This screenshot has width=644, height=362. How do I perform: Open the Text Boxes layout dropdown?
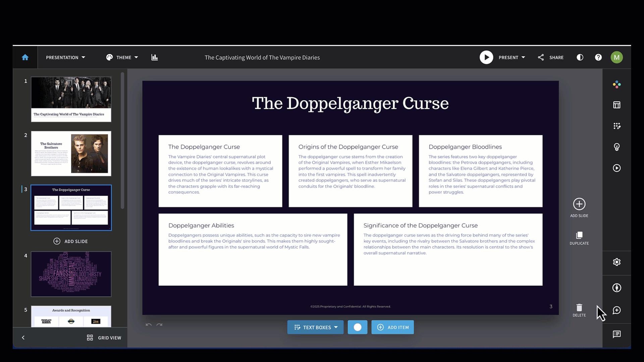click(315, 327)
